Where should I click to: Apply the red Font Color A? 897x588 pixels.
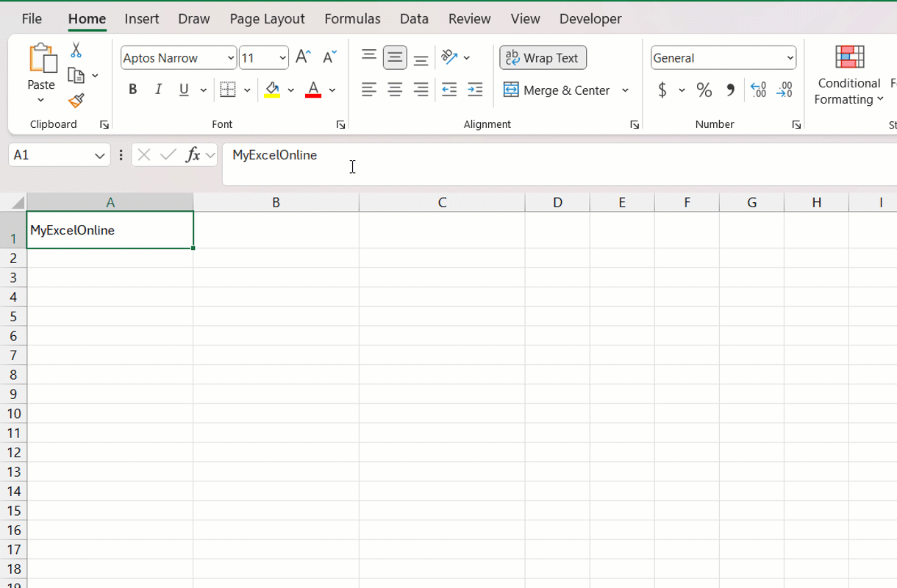coord(313,90)
